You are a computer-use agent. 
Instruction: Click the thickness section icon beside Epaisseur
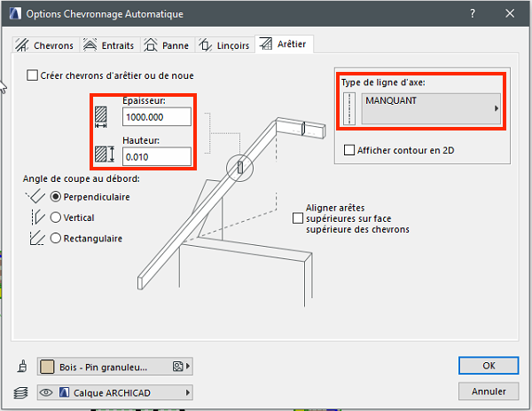(101, 117)
